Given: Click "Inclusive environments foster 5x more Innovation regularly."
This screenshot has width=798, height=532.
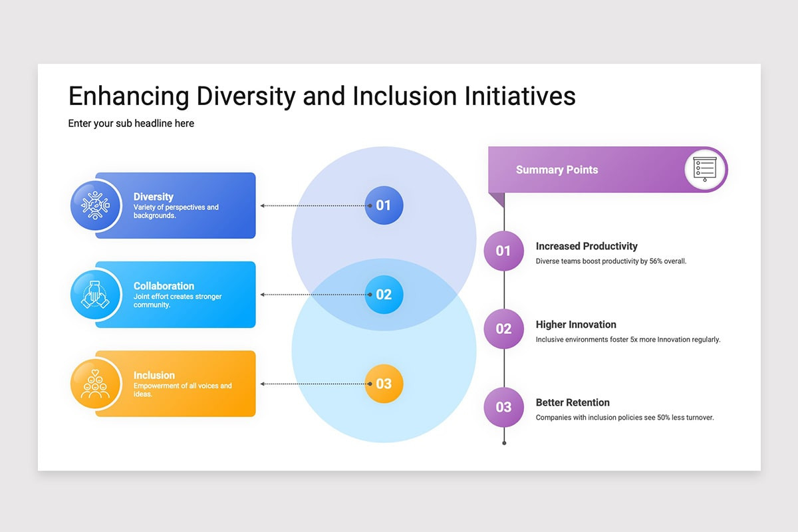Looking at the screenshot, I should (x=628, y=340).
